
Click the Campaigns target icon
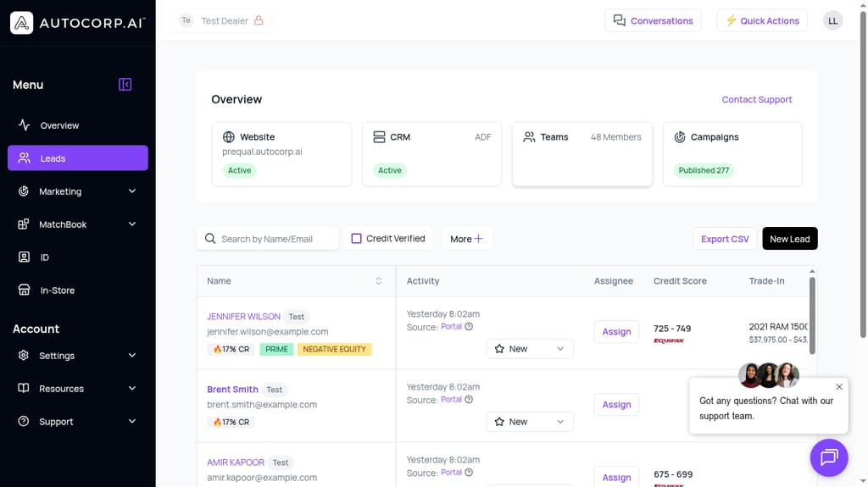coord(680,136)
